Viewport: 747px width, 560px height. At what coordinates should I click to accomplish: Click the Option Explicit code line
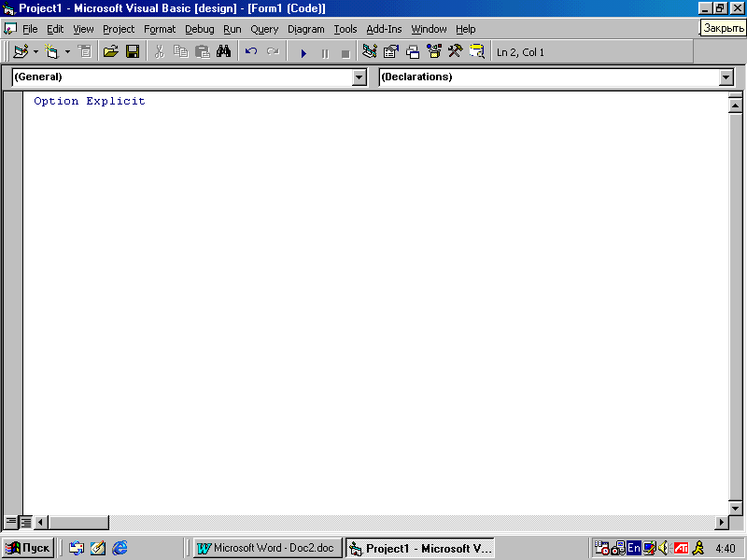coord(90,101)
